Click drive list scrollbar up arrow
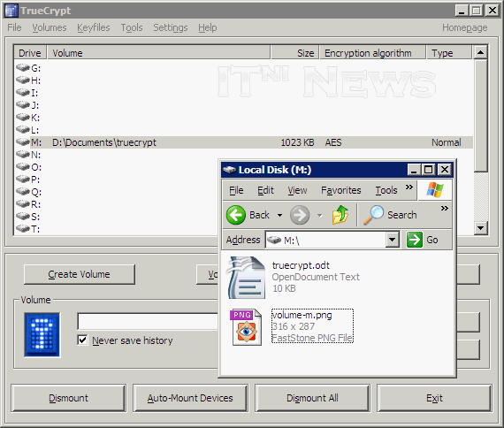The height and width of the screenshot is (428, 504). (480, 52)
